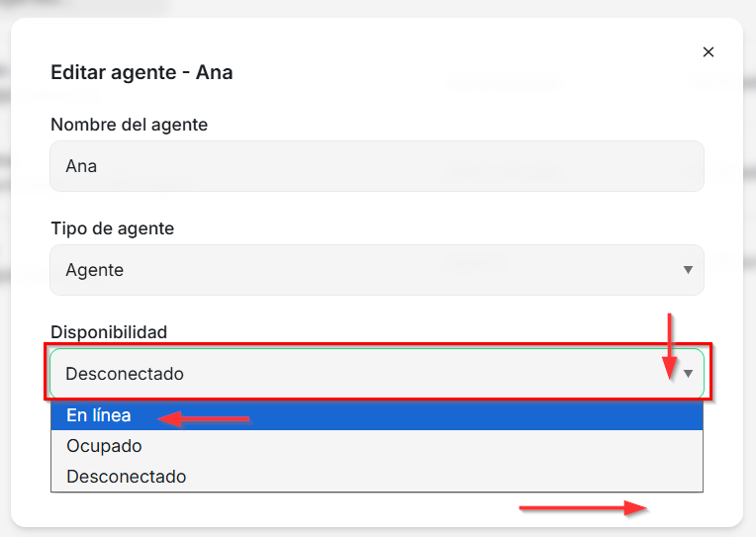
Task: Close the Editar agente dialog
Action: click(x=709, y=52)
